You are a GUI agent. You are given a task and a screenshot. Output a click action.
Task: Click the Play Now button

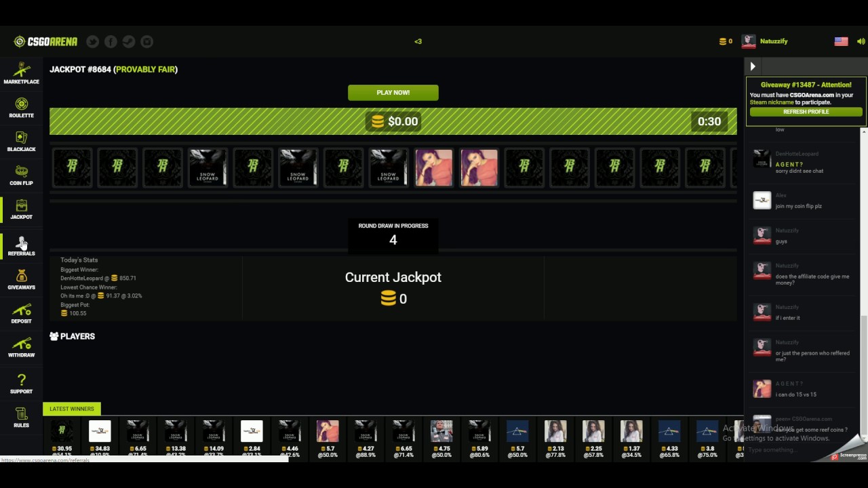[x=393, y=92]
